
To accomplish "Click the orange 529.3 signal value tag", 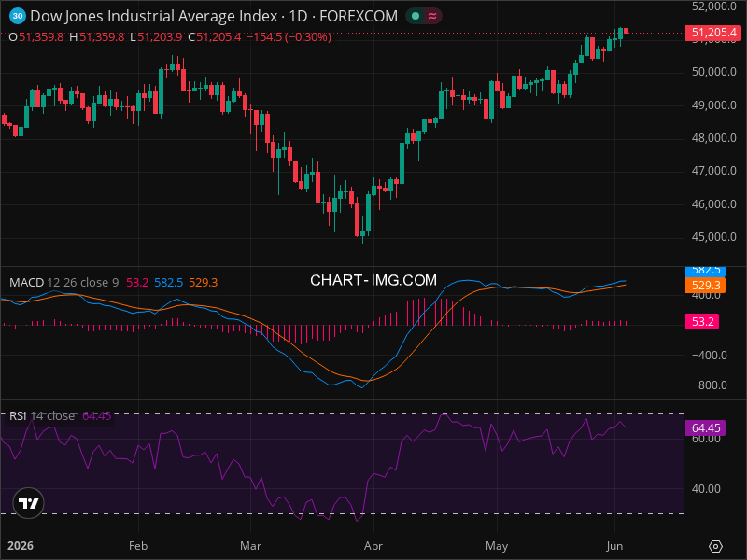I will [706, 286].
